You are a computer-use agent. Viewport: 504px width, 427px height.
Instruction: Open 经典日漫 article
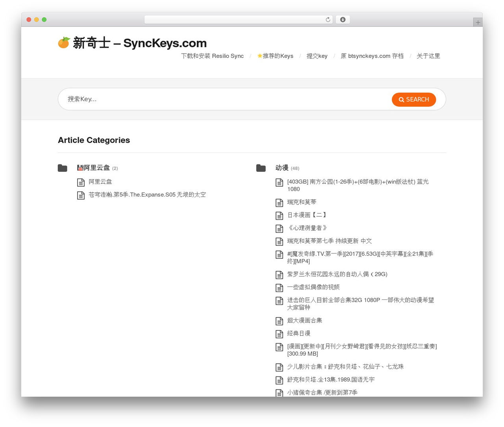click(x=299, y=333)
